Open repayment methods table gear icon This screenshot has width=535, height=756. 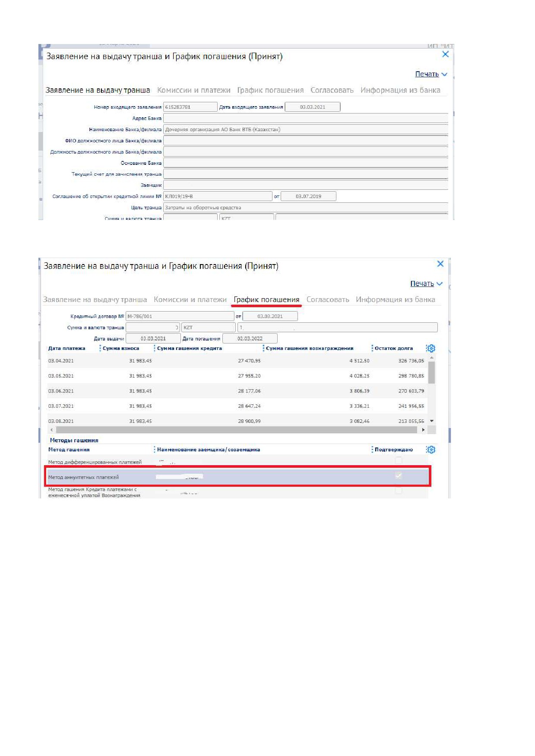coord(431,450)
